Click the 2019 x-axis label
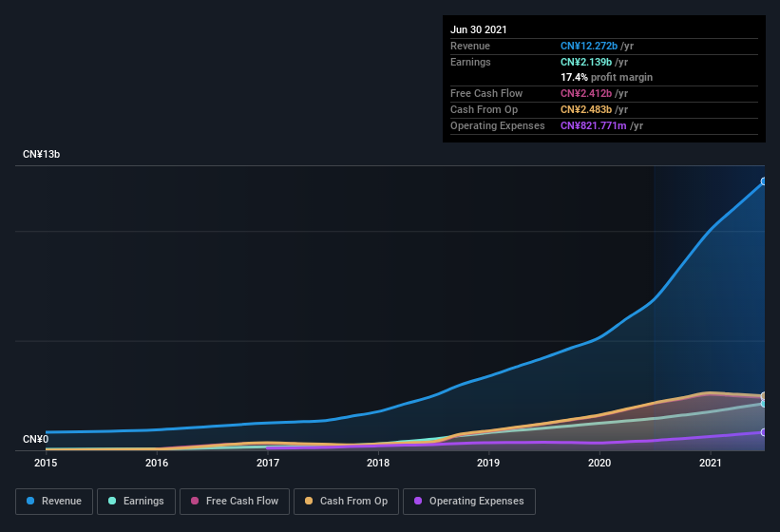780x532 pixels. click(x=488, y=463)
